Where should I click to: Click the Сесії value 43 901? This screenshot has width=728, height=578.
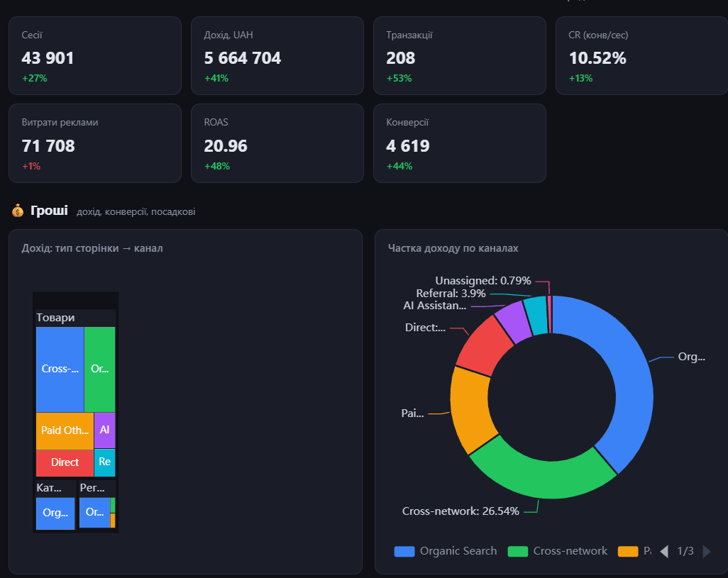pyautogui.click(x=48, y=58)
